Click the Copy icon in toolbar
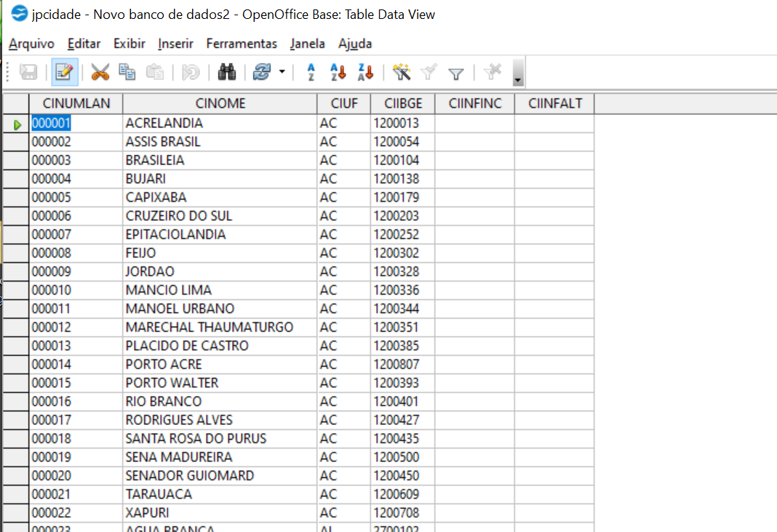Image resolution: width=777 pixels, height=532 pixels. point(127,72)
